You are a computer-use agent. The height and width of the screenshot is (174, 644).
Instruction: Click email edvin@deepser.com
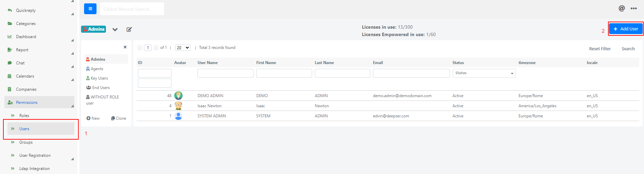pos(391,116)
